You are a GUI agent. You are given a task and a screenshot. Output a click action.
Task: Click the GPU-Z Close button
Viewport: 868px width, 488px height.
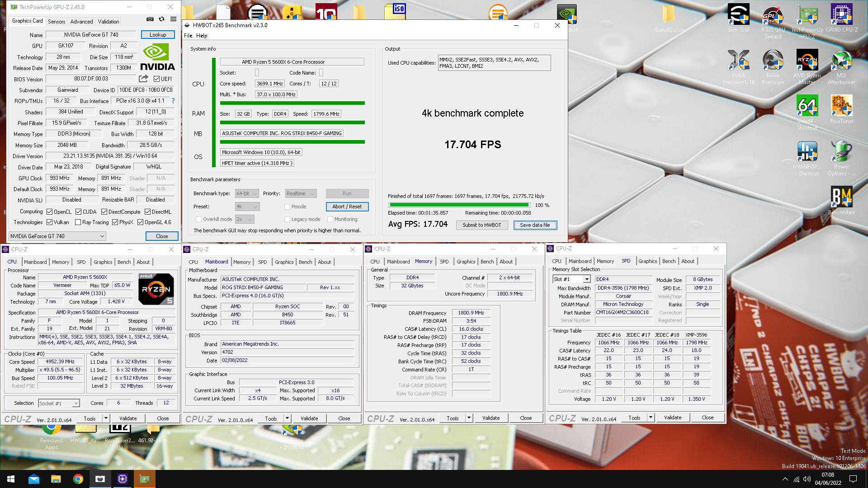click(162, 236)
